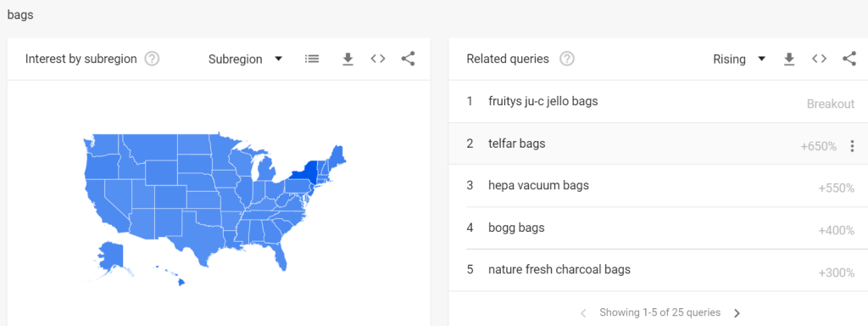Open embed code for subregion map

(x=378, y=59)
